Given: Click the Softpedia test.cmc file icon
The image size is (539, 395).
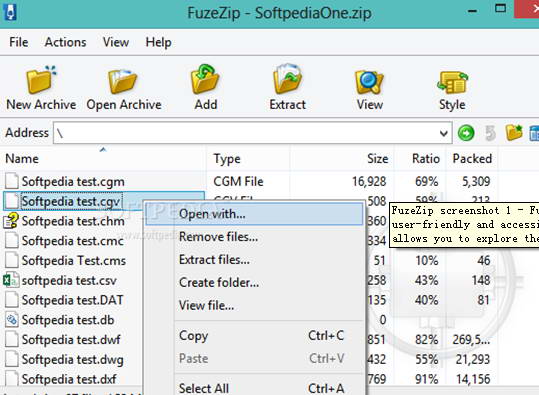Looking at the screenshot, I should [12, 241].
